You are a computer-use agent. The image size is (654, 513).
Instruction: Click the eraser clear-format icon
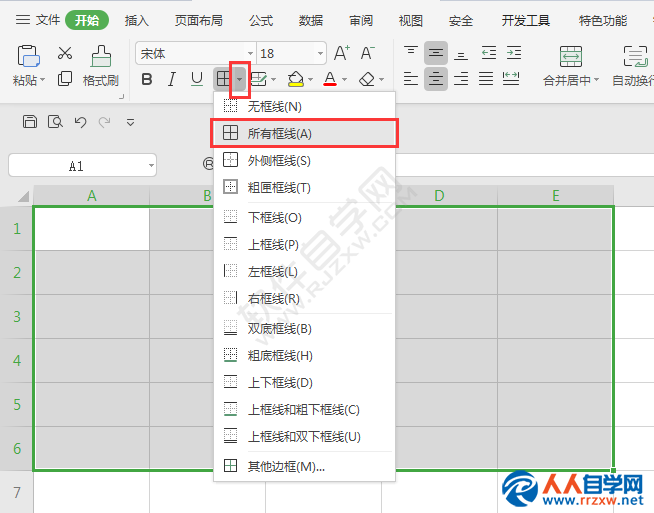tap(367, 79)
